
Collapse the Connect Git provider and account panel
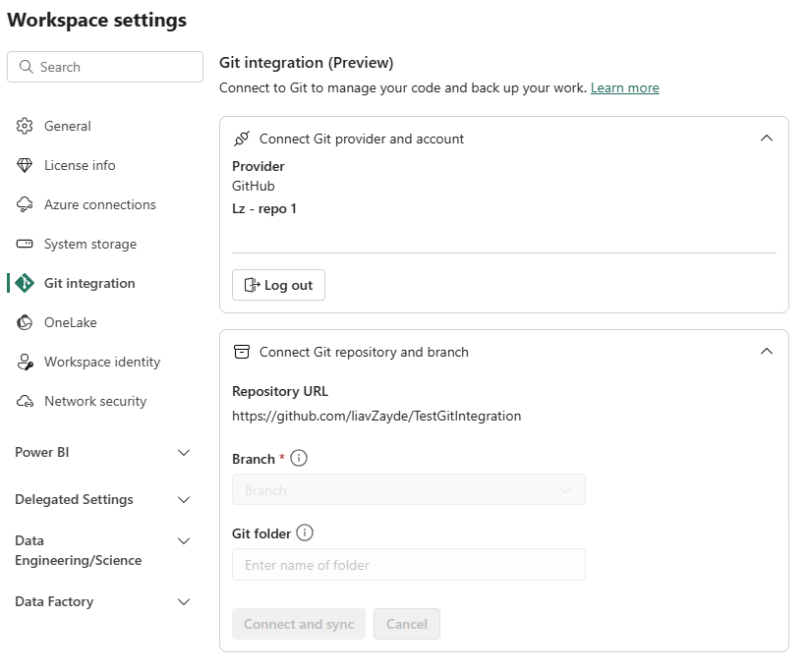click(x=767, y=139)
